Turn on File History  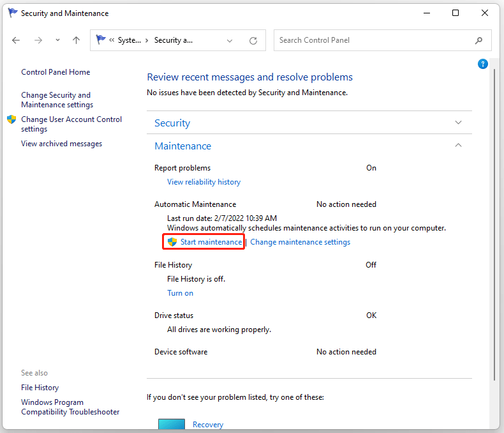tap(180, 293)
